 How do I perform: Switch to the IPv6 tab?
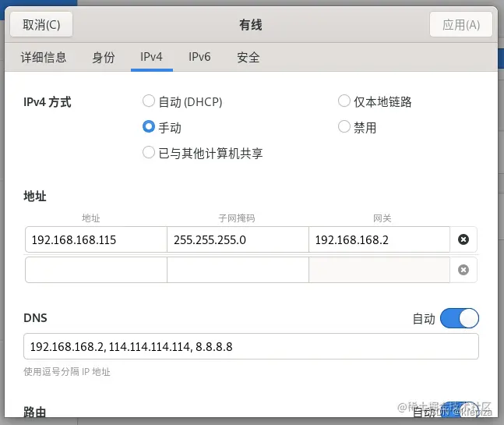pos(199,57)
